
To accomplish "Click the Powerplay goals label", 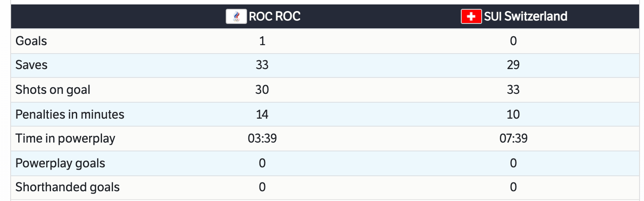I will point(60,163).
